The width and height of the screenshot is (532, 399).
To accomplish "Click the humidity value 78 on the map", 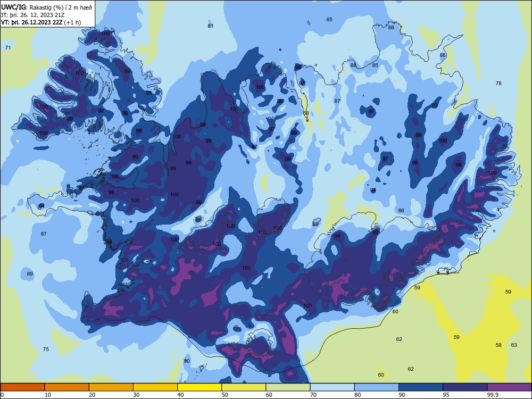I will pos(498,83).
